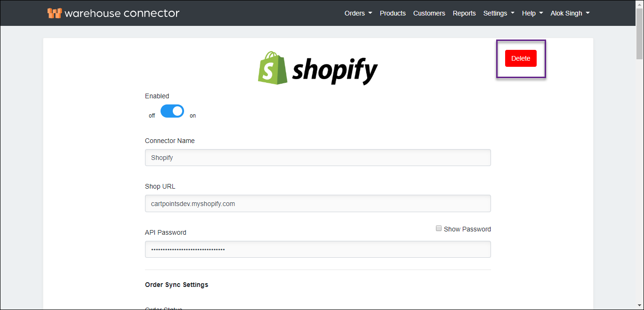Go to the Products page

point(393,13)
